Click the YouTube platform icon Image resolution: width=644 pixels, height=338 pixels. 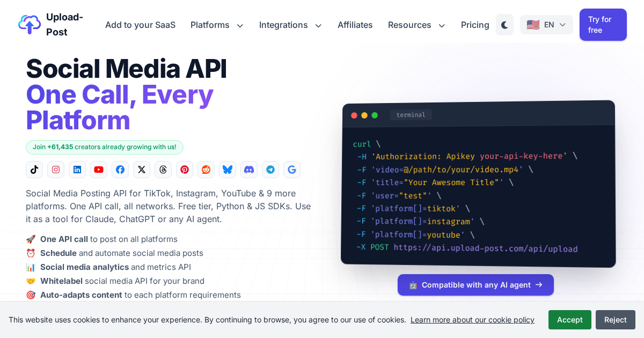coord(99,170)
